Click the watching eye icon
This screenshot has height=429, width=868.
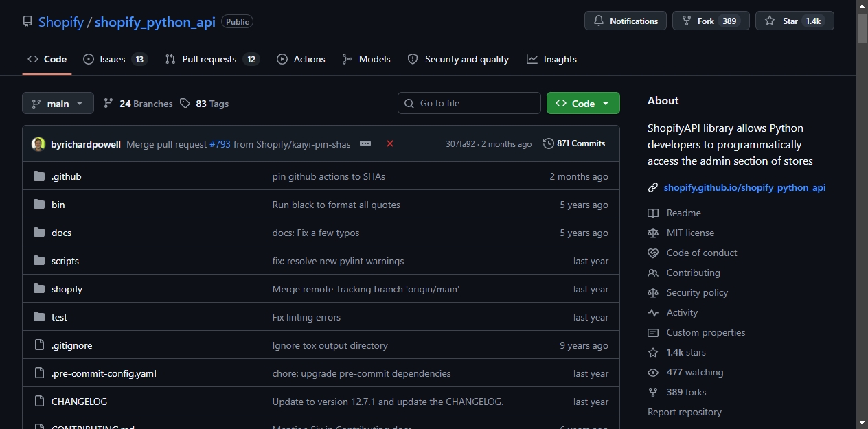click(653, 372)
